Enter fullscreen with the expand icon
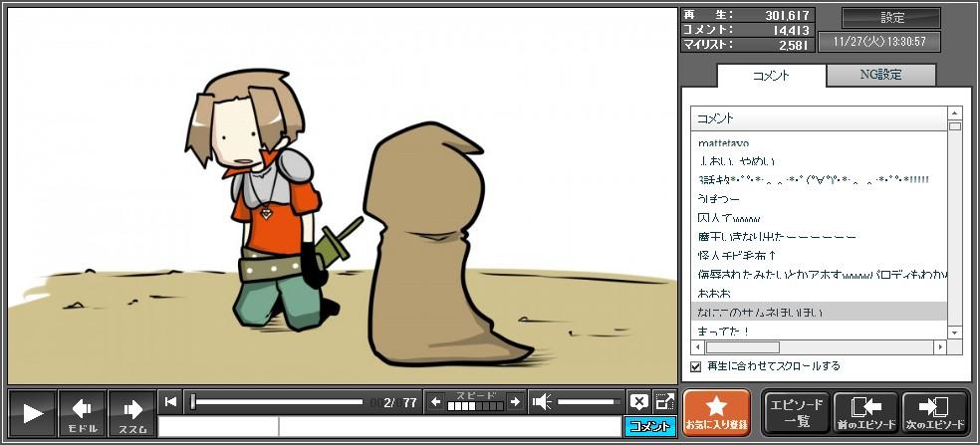 click(663, 402)
